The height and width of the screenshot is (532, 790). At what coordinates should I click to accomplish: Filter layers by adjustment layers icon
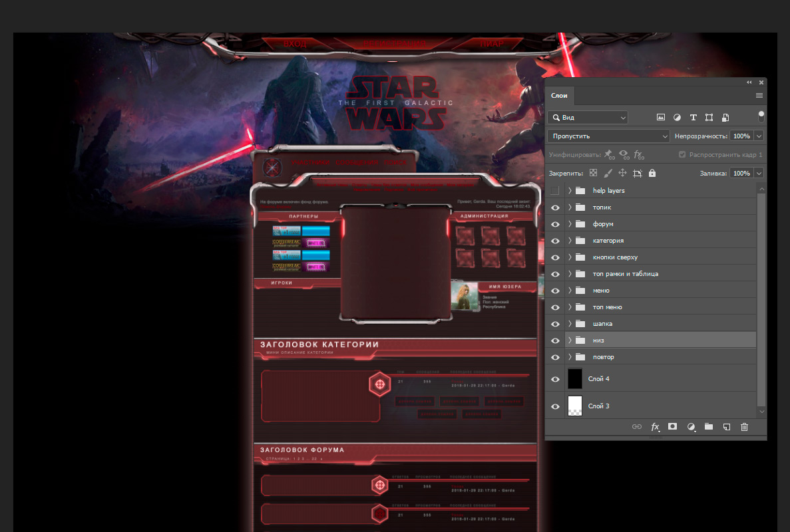click(x=677, y=117)
